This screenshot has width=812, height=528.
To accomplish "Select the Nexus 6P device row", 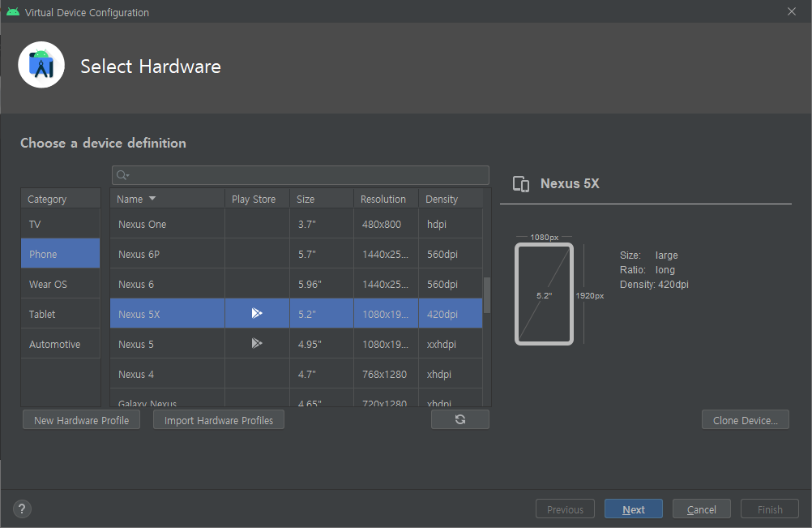I will tap(297, 254).
